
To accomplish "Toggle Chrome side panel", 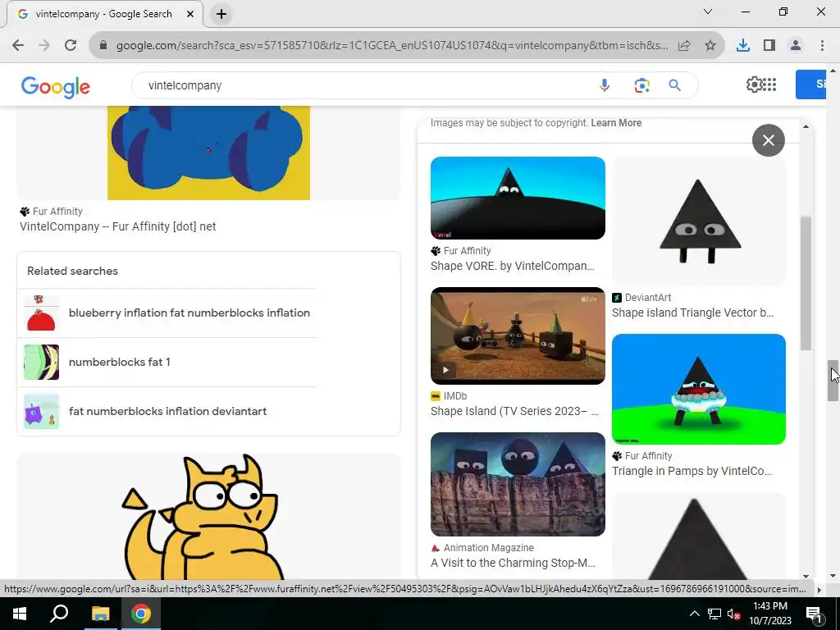I will [x=769, y=46].
